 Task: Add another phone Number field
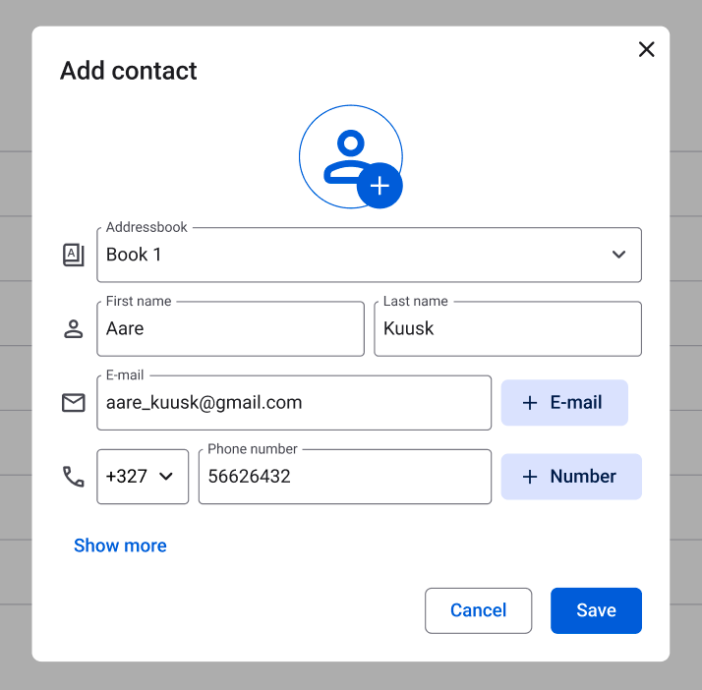(571, 477)
